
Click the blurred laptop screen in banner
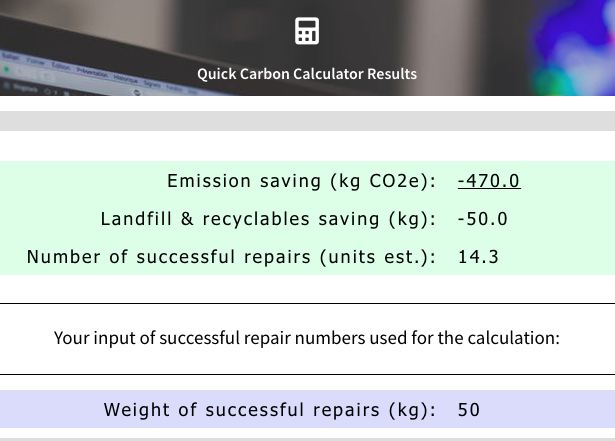[98, 73]
